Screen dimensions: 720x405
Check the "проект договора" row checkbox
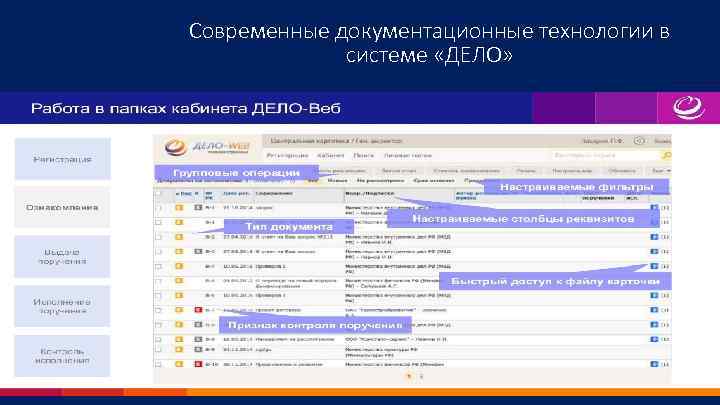(x=158, y=310)
